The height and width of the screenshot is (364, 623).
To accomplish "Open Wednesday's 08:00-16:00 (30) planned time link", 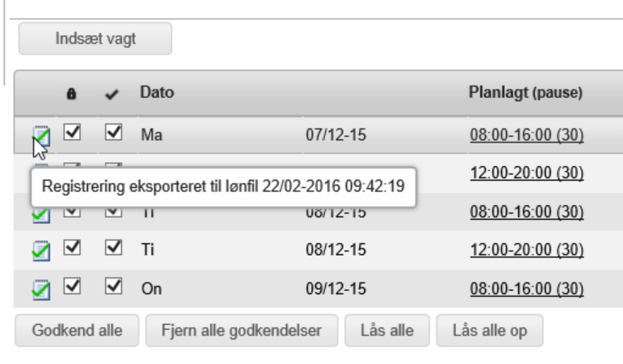I will pos(528,286).
